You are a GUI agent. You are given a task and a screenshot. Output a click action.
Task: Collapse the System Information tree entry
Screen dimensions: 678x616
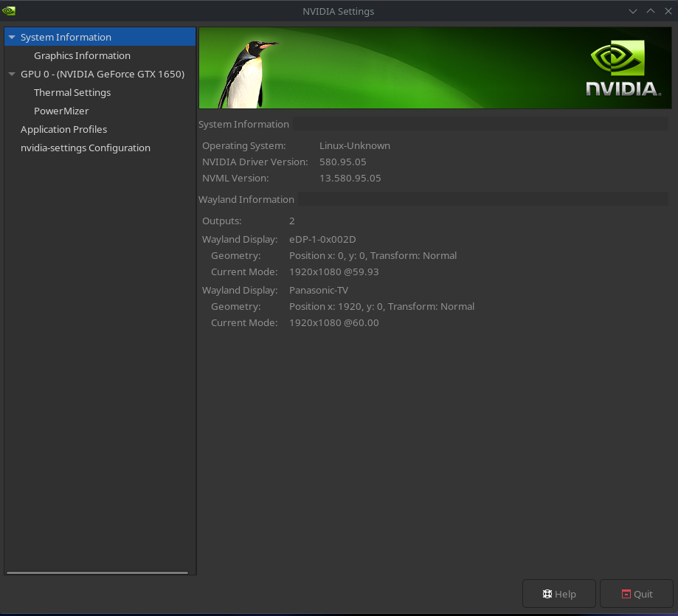click(11, 36)
